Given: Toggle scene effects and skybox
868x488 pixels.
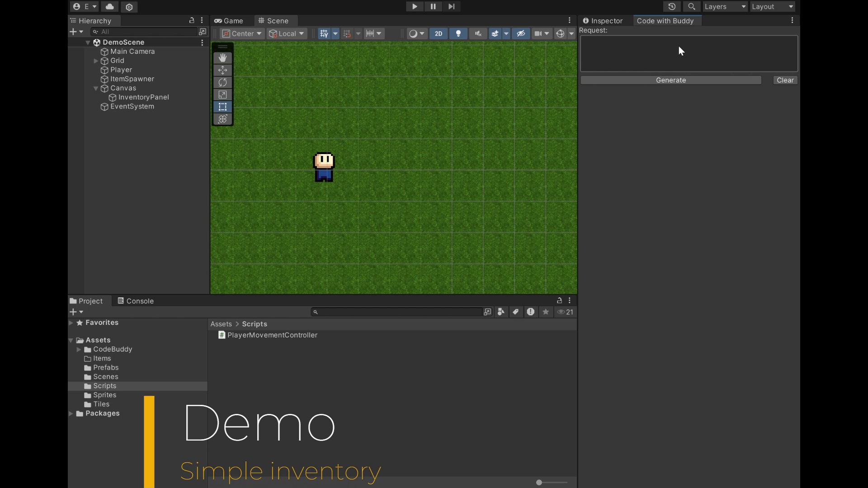Looking at the screenshot, I should (495, 34).
